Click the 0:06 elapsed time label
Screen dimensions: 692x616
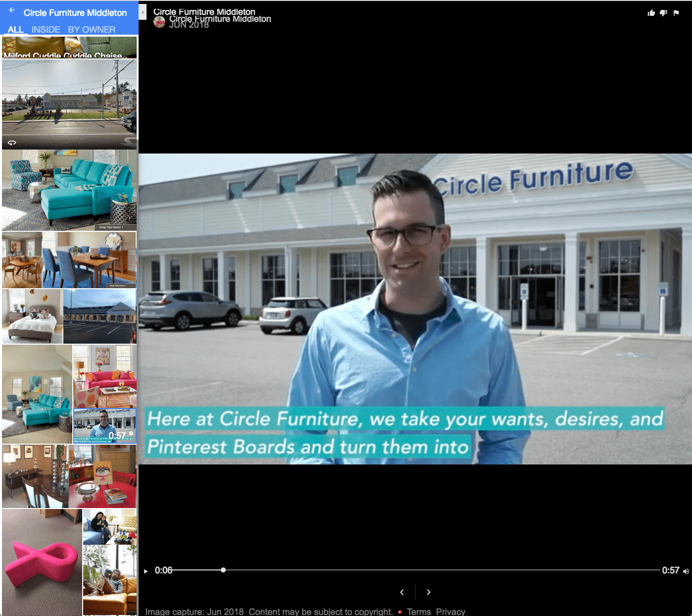pyautogui.click(x=163, y=570)
